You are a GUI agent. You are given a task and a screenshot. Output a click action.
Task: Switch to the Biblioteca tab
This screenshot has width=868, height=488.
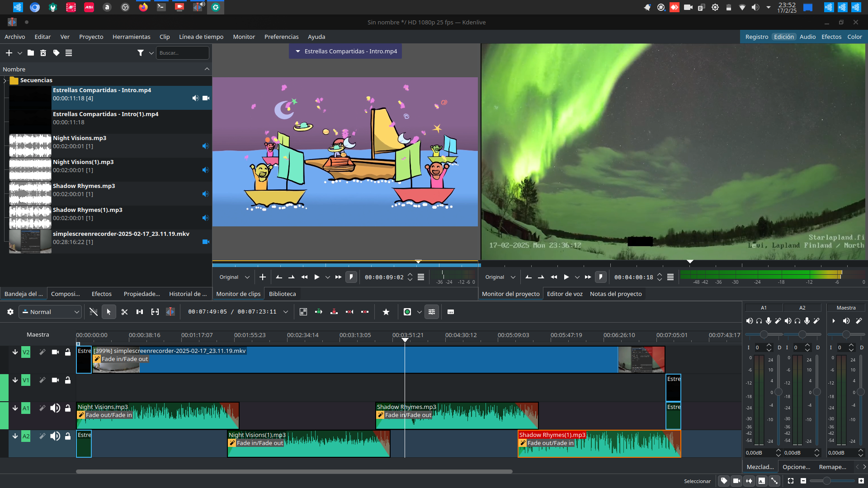click(282, 294)
